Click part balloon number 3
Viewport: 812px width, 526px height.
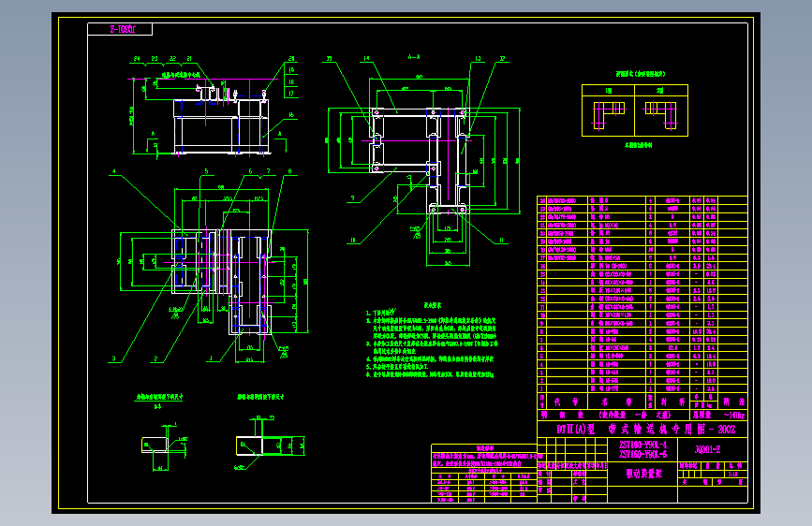(114, 358)
